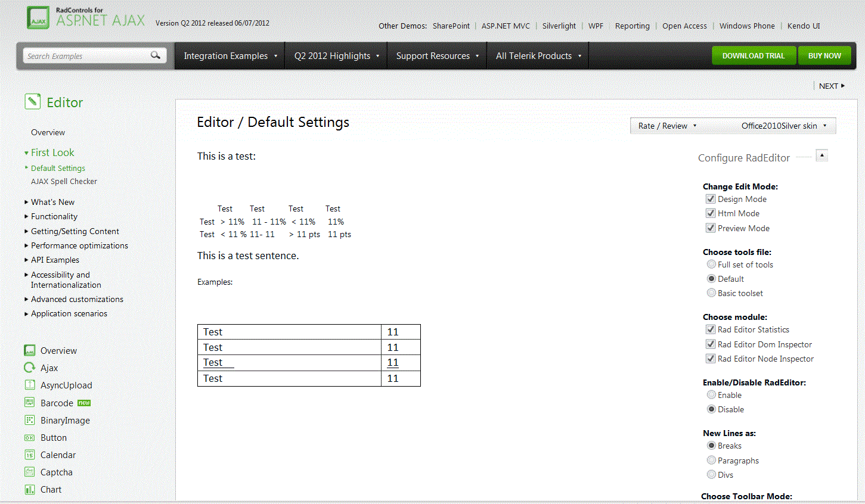This screenshot has width=865, height=504.
Task: Click the Barcode icon
Action: pos(30,403)
